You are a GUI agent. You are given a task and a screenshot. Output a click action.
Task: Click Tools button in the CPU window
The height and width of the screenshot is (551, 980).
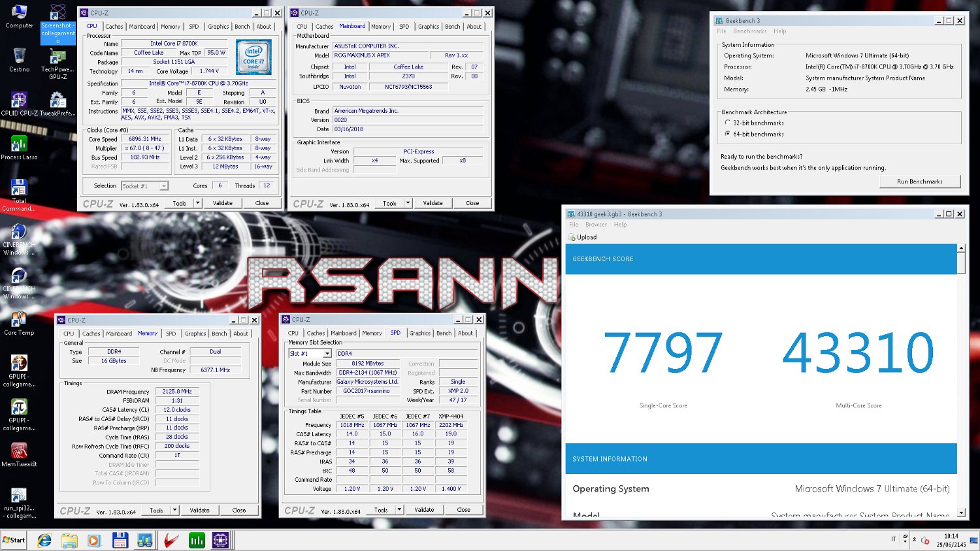click(179, 203)
